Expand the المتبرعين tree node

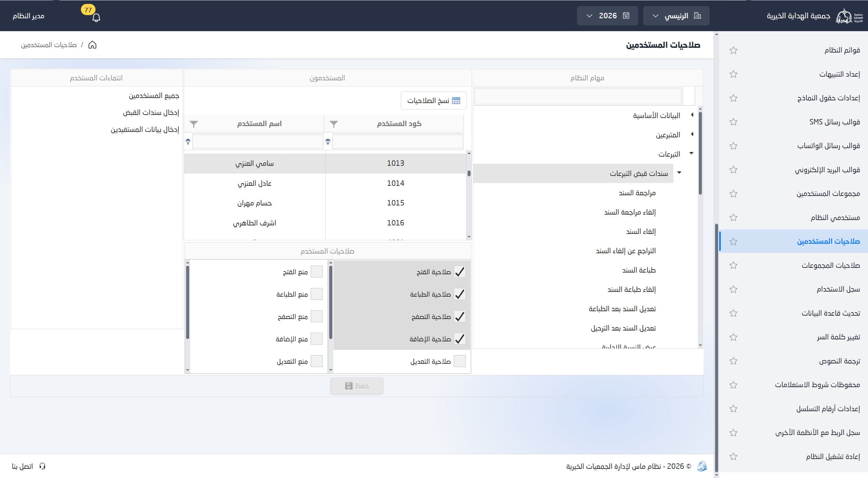[x=692, y=134]
